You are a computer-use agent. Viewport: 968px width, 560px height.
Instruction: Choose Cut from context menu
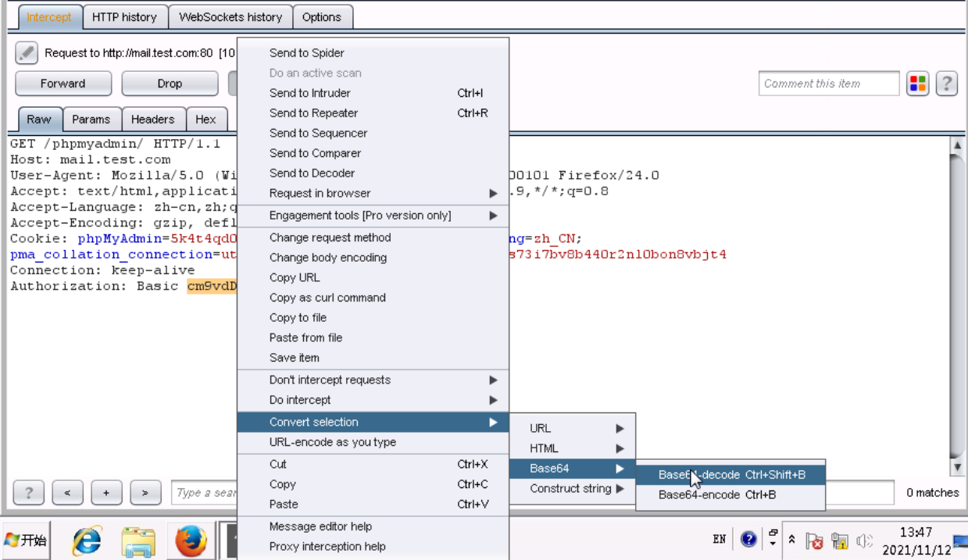373,464
